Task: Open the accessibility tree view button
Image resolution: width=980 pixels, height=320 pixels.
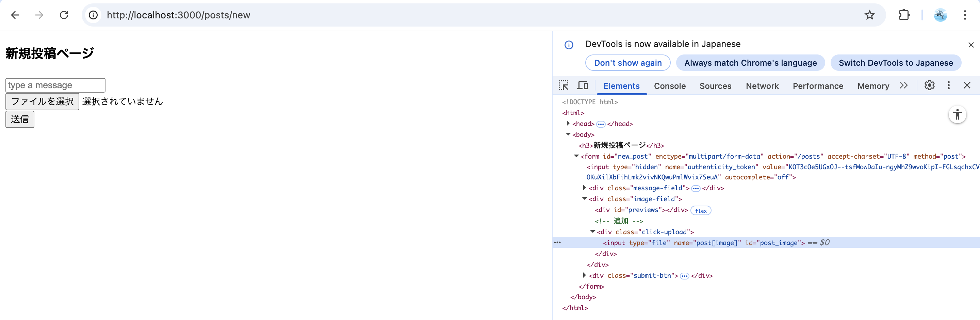Action: point(957,114)
